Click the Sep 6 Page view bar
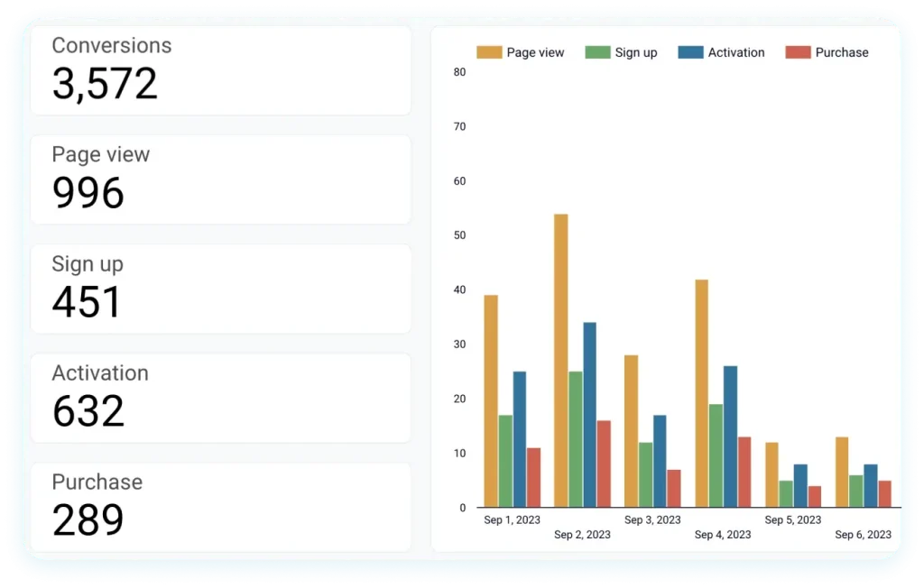924x588 pixels. pos(842,472)
